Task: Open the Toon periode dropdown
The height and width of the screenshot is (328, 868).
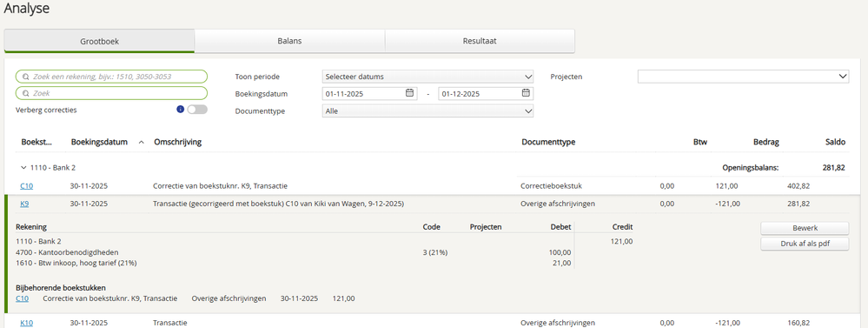Action: 427,77
